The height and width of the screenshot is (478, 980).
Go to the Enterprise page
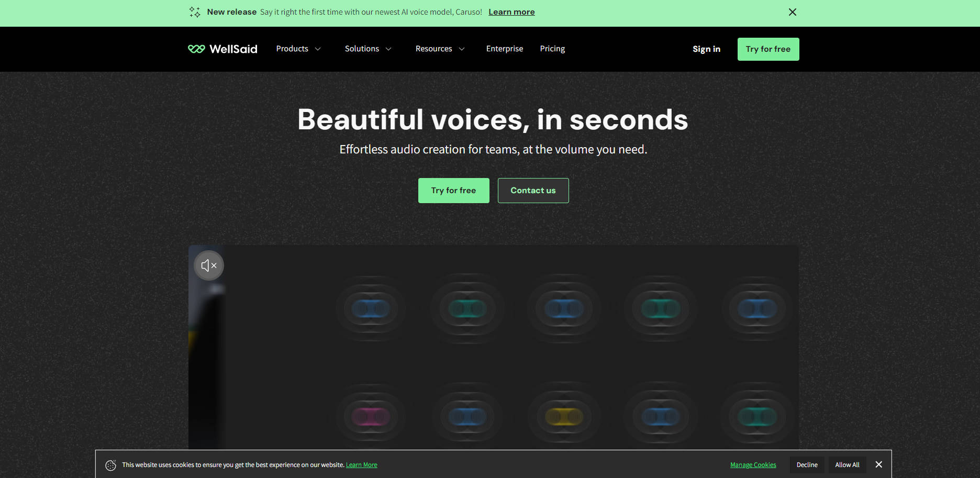504,49
